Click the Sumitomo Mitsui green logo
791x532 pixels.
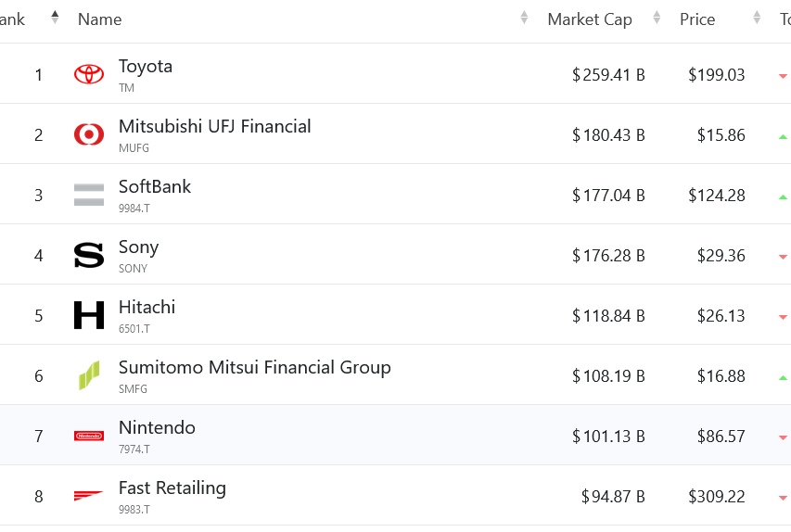tap(89, 375)
